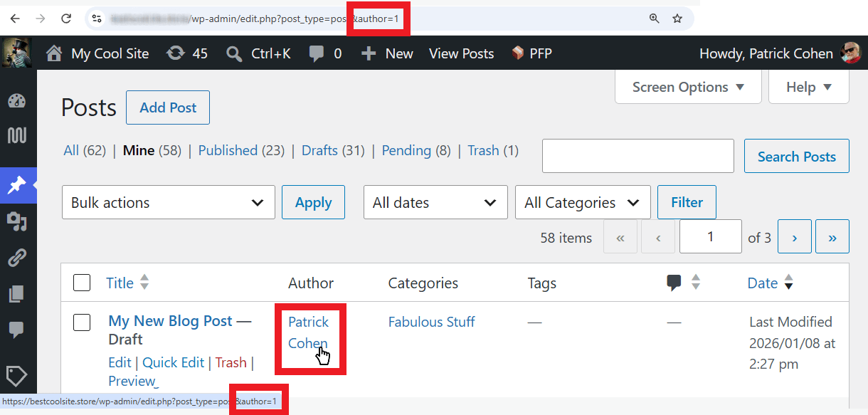Image resolution: width=868 pixels, height=415 pixels.
Task: View comments bubble showing 0
Action: pyautogui.click(x=325, y=53)
